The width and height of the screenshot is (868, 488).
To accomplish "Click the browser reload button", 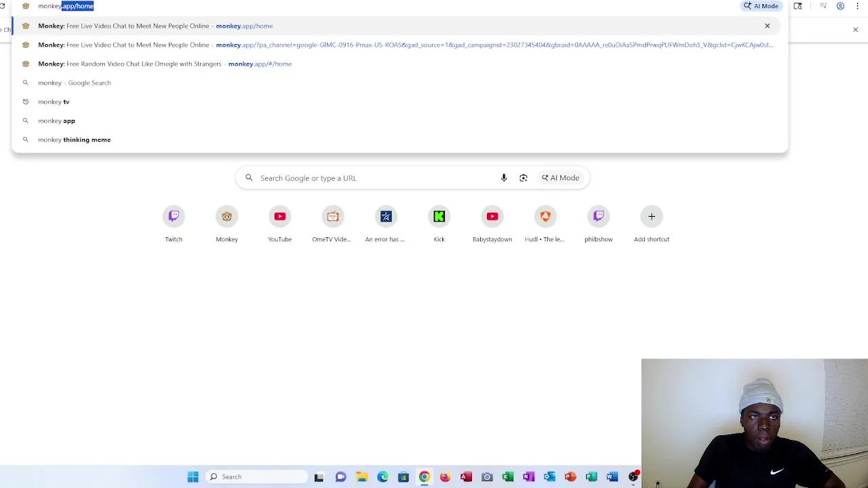I will click(3, 6).
